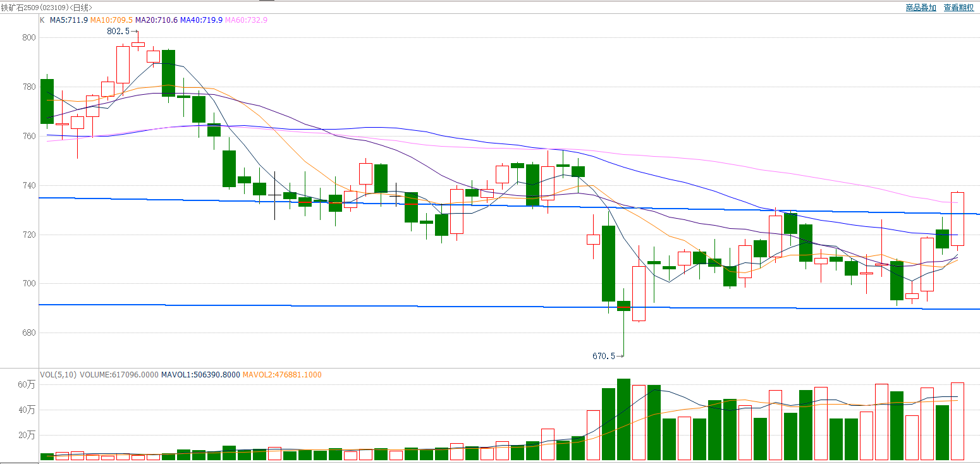Click the K label before MA5
980x464 pixels.
pos(42,20)
